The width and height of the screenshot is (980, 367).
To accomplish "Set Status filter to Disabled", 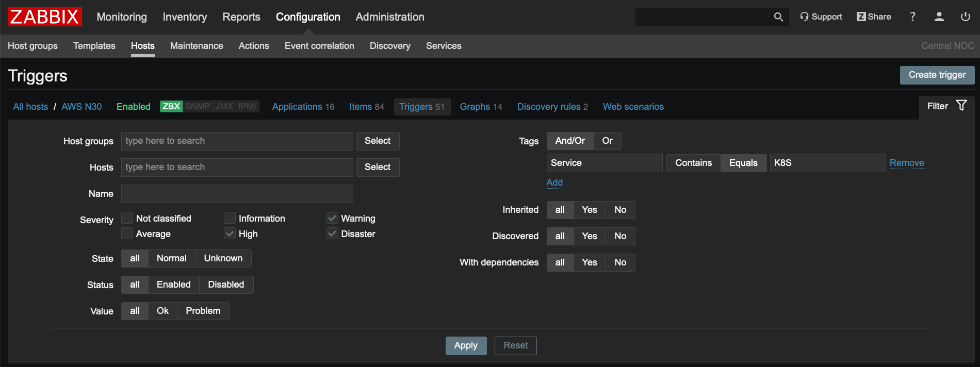I will click(226, 285).
